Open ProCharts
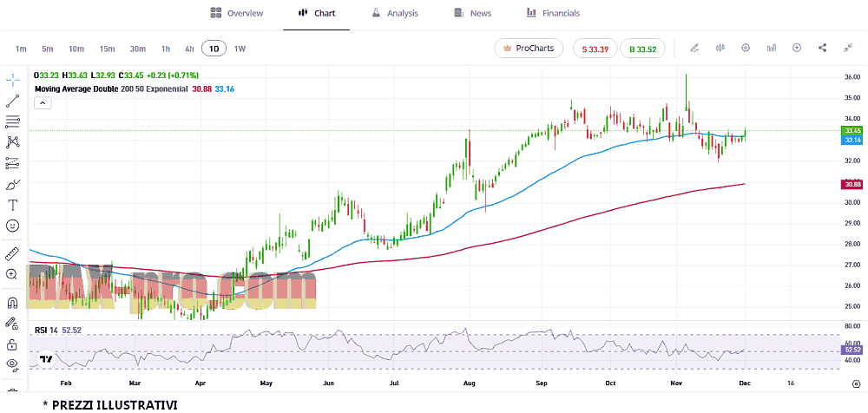 tap(529, 49)
